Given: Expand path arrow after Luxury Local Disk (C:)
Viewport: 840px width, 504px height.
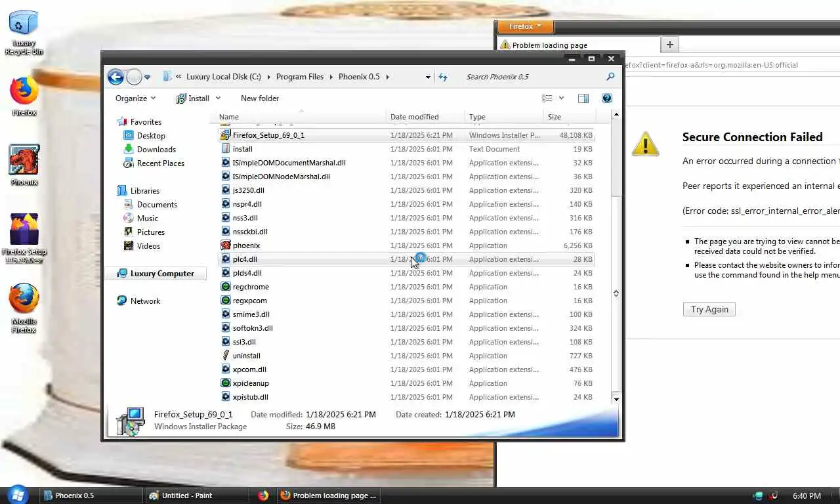Looking at the screenshot, I should [x=268, y=77].
